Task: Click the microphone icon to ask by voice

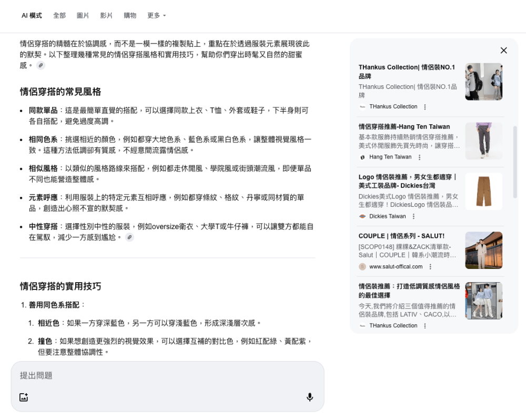Action: pos(310,397)
